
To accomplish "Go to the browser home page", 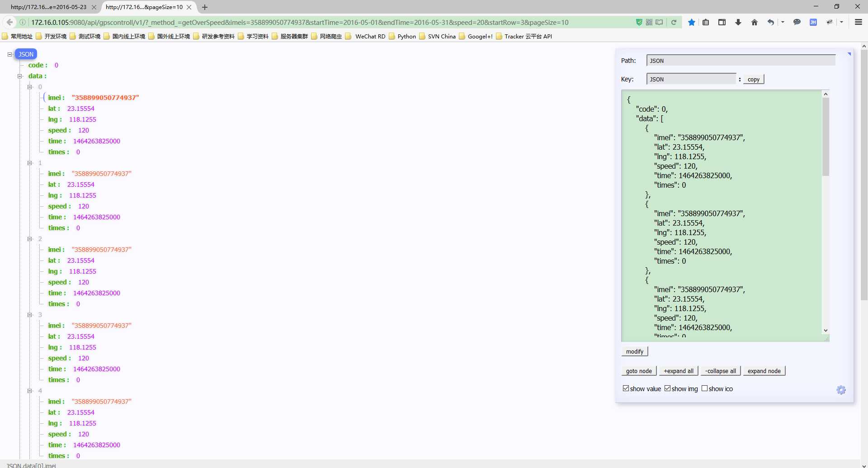I will [755, 22].
